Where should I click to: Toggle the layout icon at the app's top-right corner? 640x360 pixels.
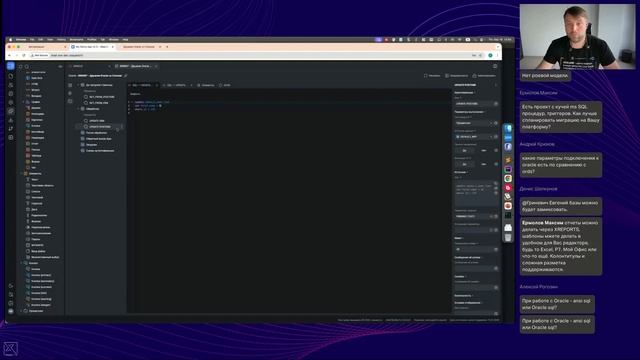(x=495, y=66)
